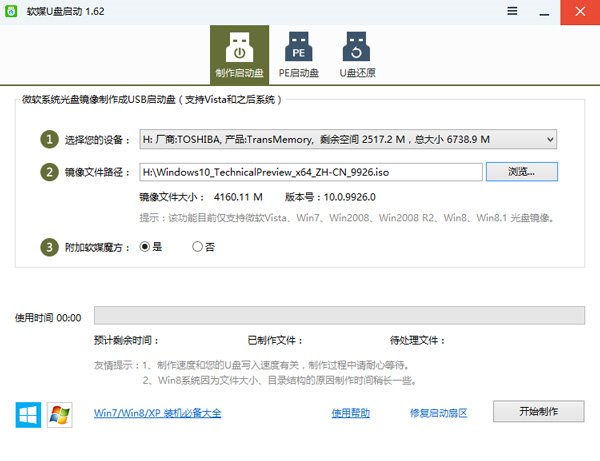Screen dimensions: 600x461
Task: Click the blue Windows 8 logo icon
Action: click(28, 413)
